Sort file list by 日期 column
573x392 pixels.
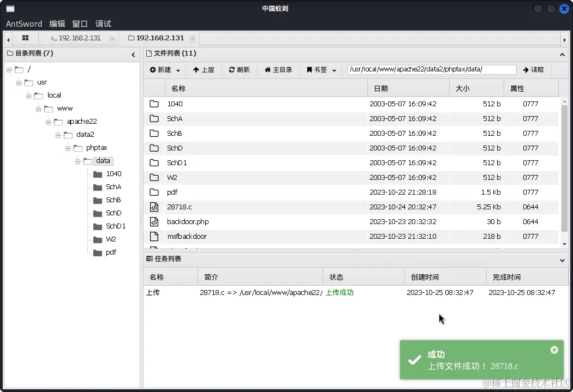(x=409, y=88)
